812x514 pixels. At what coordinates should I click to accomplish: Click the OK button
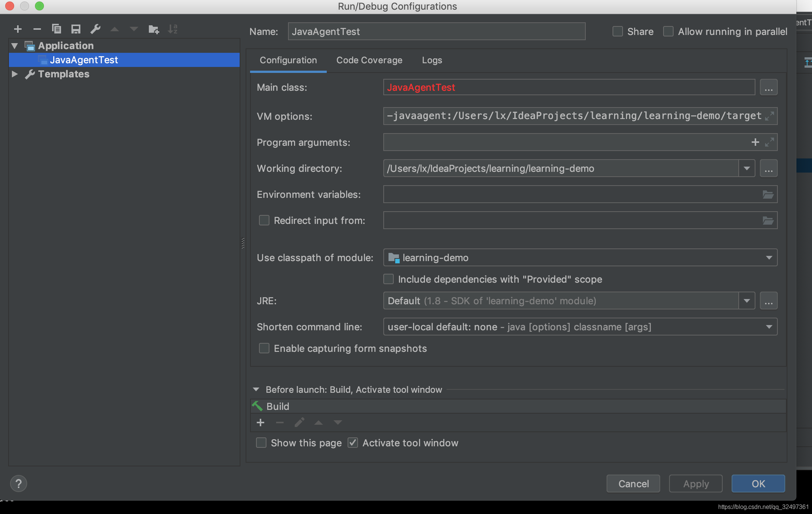point(758,484)
